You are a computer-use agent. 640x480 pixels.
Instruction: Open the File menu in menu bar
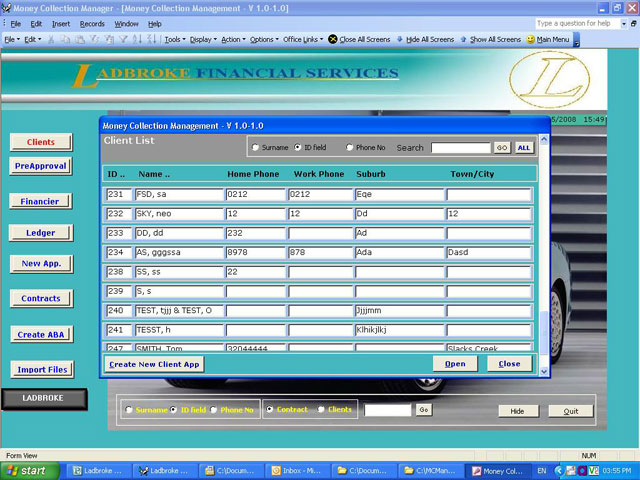coord(16,24)
